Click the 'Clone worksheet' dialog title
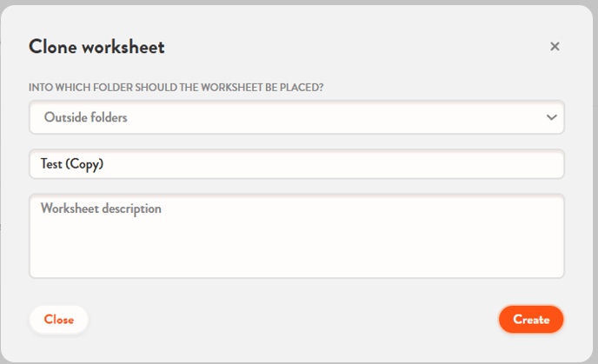 96,47
